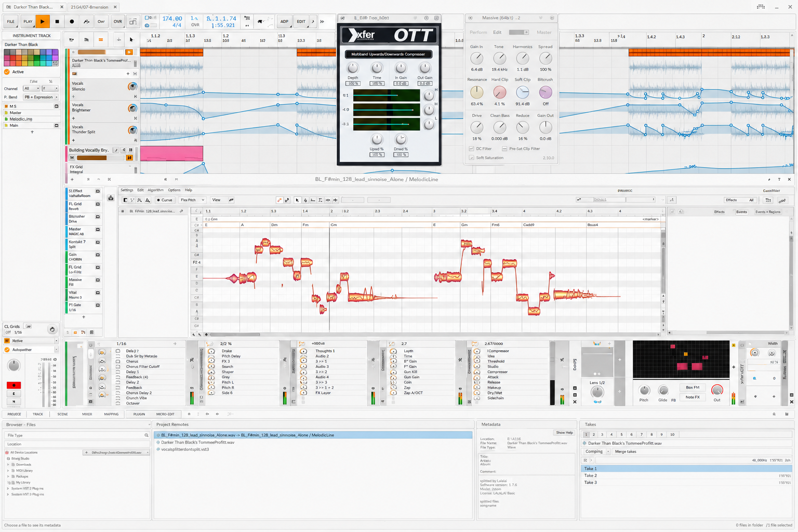Toggle the Soft Saturation checkbox

pos(472,157)
